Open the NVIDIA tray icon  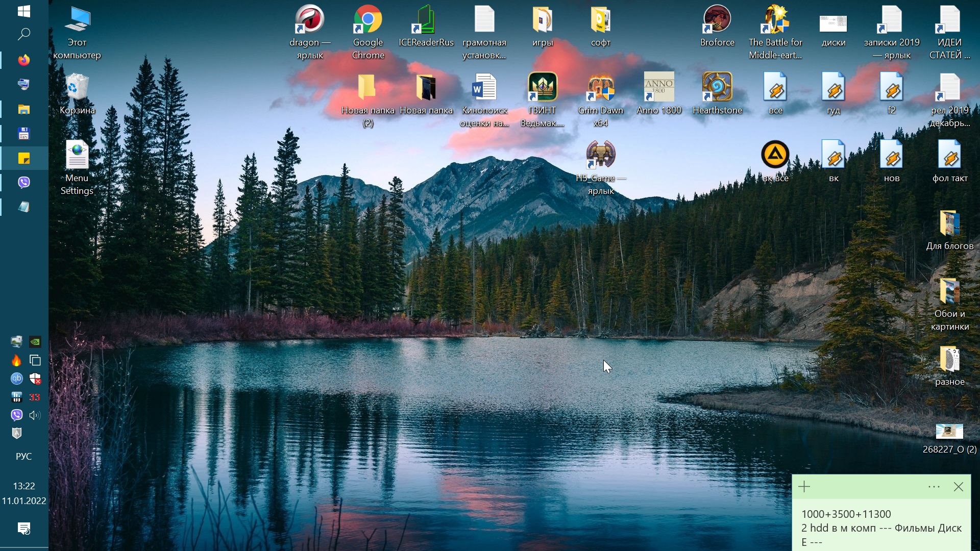[35, 342]
